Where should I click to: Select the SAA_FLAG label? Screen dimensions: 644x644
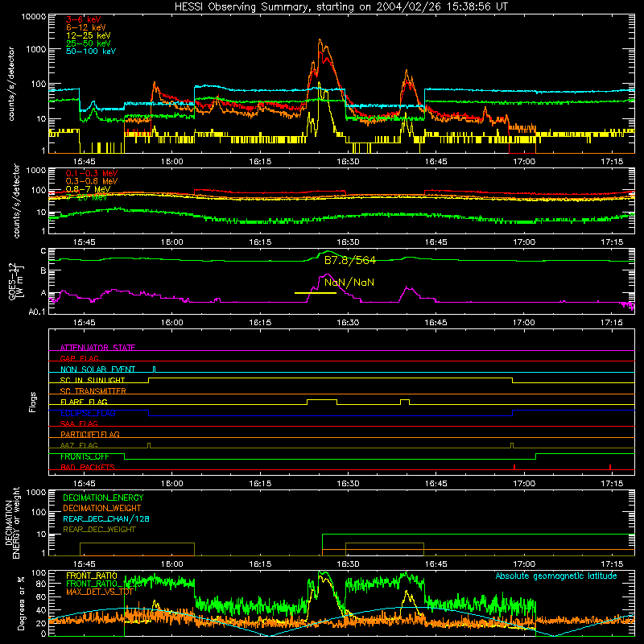(79, 424)
